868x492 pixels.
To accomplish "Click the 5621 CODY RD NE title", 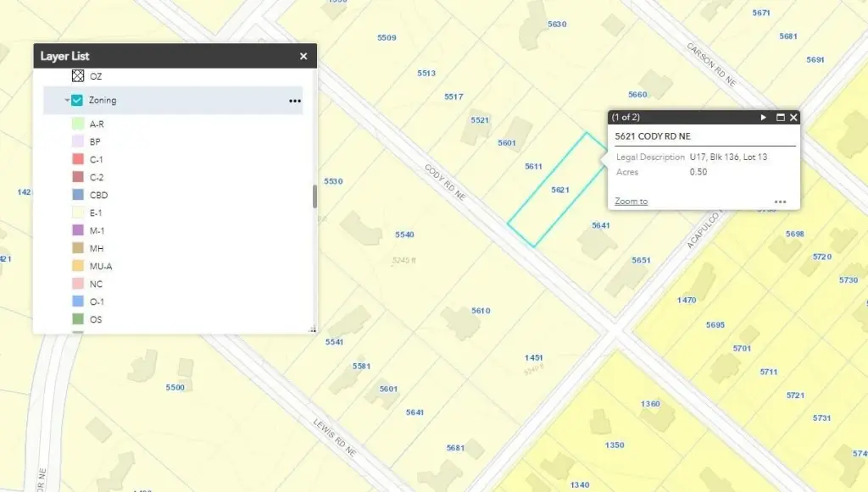I will pos(652,136).
